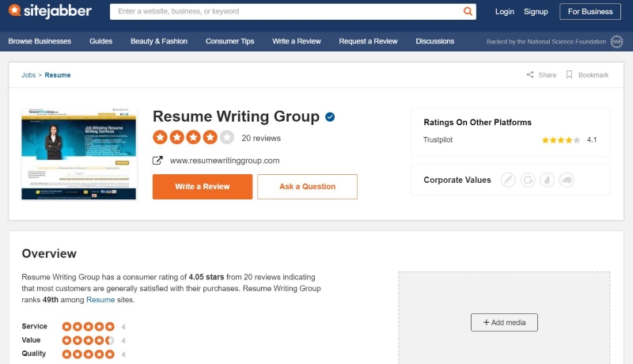Open www.resumewritinggroup.com link

[225, 161]
